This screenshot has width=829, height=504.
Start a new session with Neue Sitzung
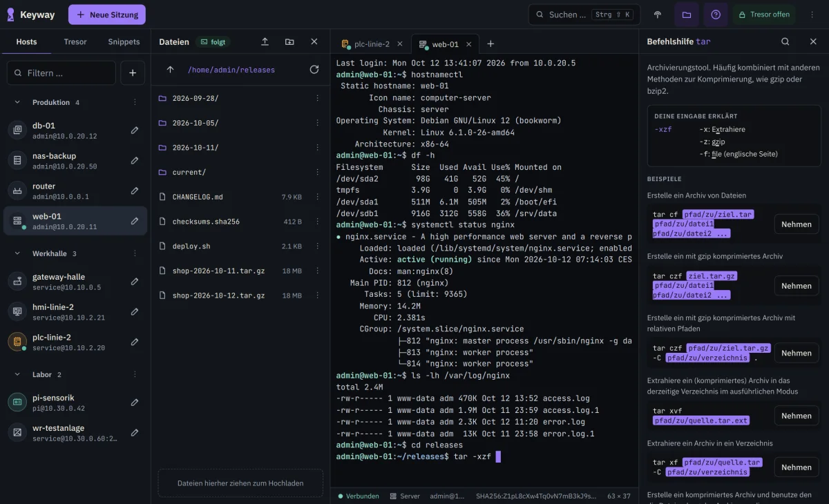click(107, 14)
